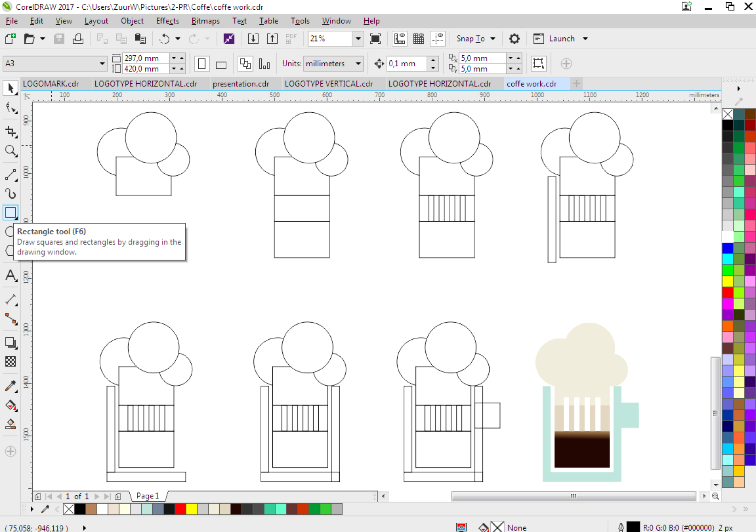This screenshot has width=756, height=532.
Task: Toggle landscape page orientation
Action: pos(221,64)
